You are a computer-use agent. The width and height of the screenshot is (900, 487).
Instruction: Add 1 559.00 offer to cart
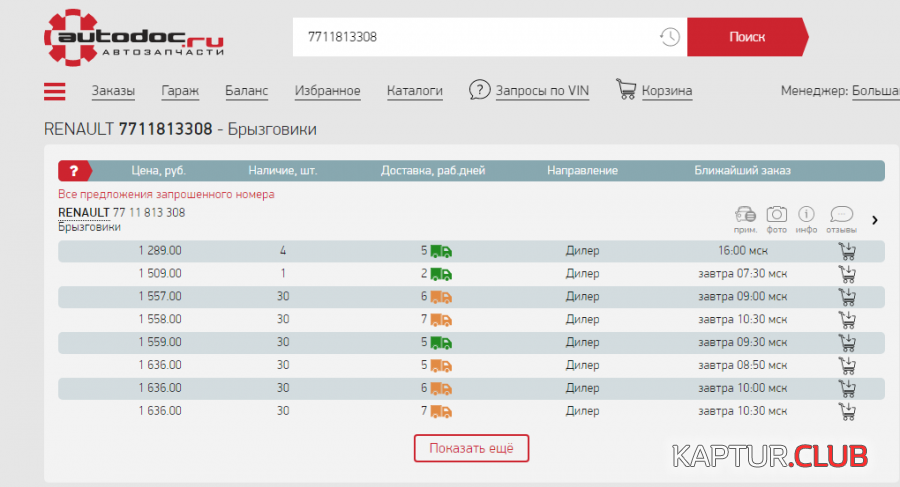point(847,342)
